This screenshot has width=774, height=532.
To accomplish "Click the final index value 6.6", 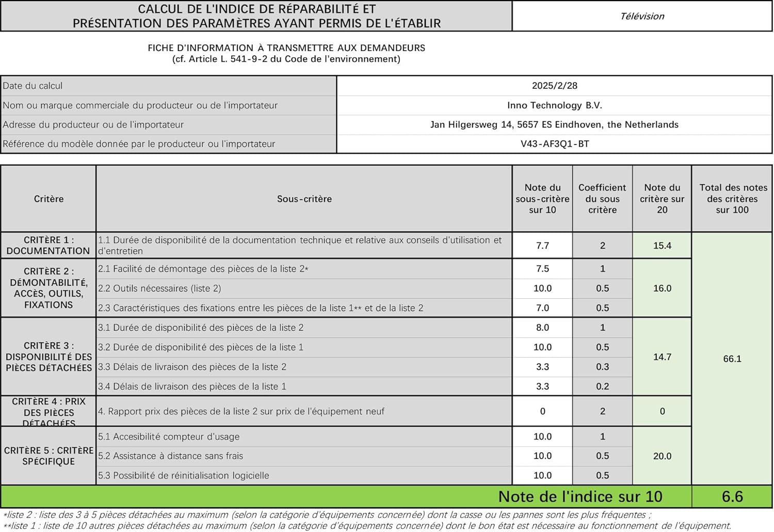I will click(x=732, y=496).
